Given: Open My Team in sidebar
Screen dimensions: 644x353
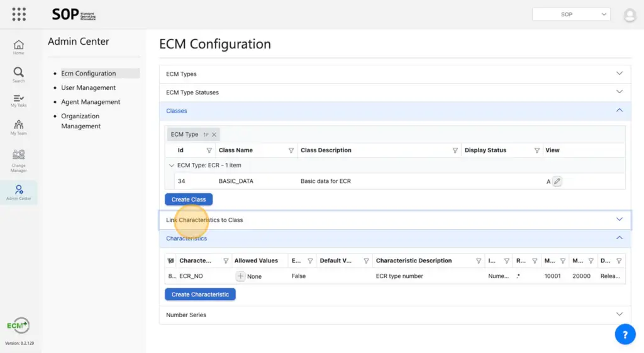Looking at the screenshot, I should point(19,128).
